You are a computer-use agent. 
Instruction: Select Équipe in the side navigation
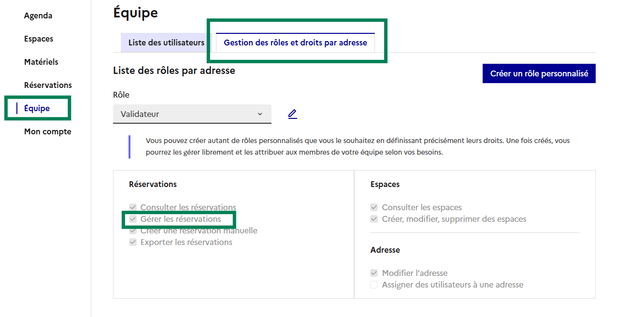[x=37, y=108]
